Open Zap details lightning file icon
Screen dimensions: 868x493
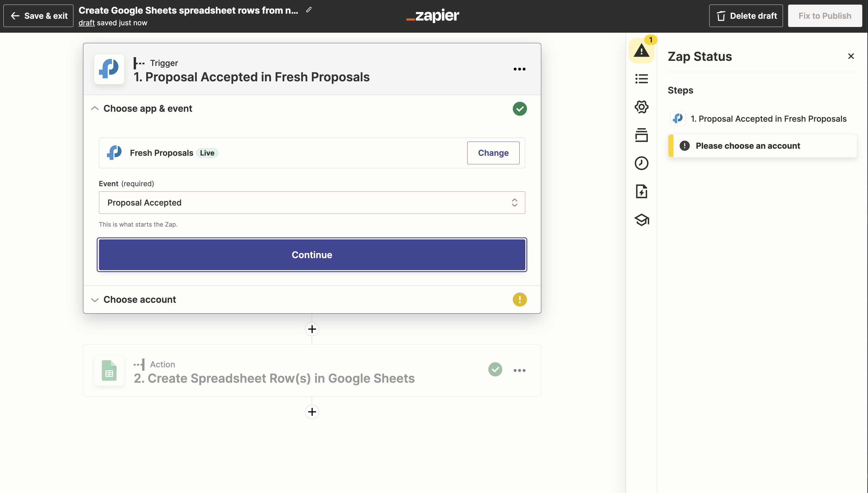[x=641, y=192]
